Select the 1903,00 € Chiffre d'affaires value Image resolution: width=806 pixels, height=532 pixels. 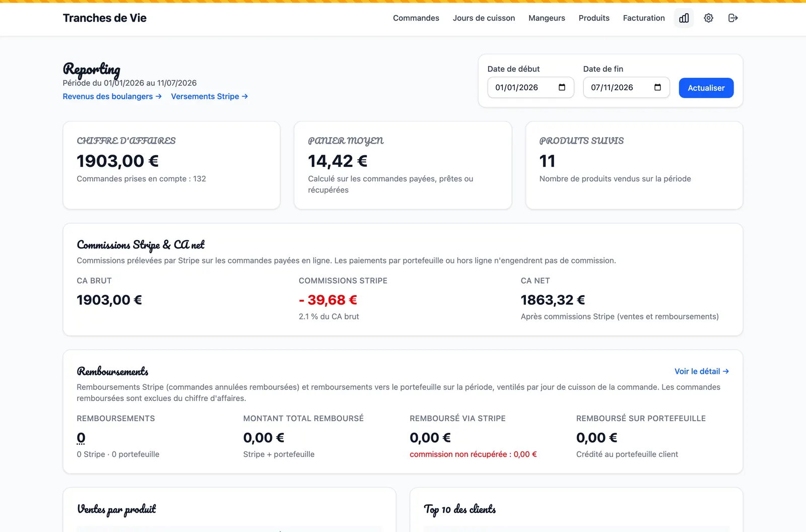click(x=118, y=161)
